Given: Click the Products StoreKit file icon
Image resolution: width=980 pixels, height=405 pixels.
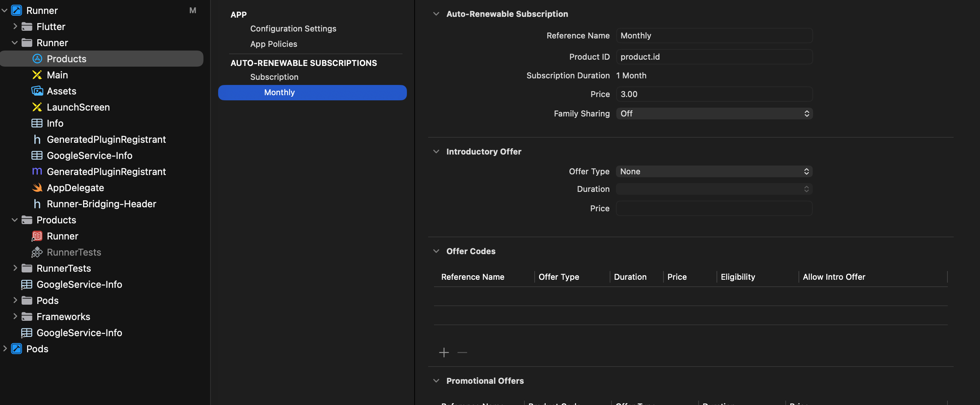Looking at the screenshot, I should click(37, 59).
